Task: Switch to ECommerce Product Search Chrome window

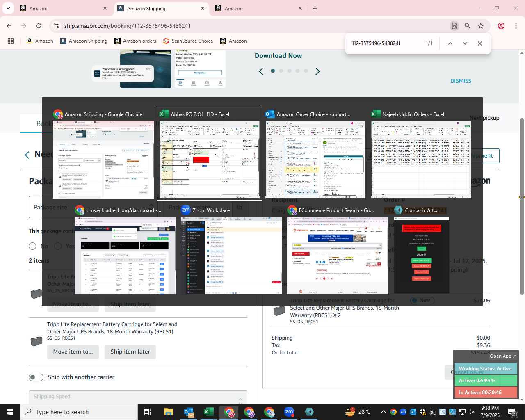Action: pyautogui.click(x=338, y=250)
